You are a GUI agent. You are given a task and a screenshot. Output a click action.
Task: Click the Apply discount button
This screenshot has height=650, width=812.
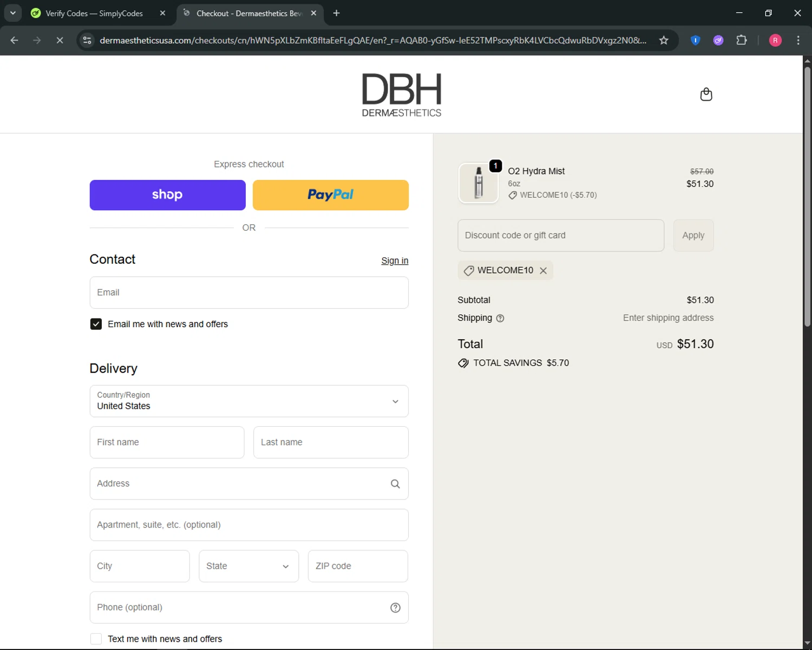(693, 236)
